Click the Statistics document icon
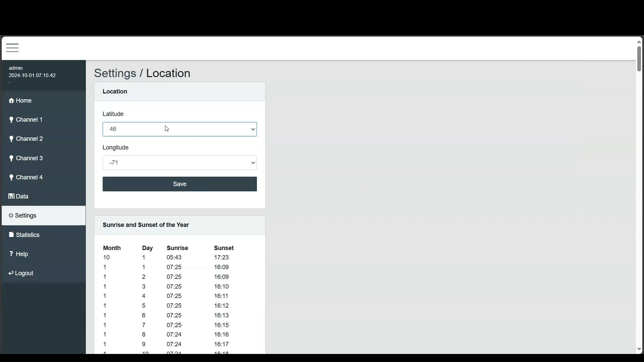The image size is (644, 362). point(11,235)
